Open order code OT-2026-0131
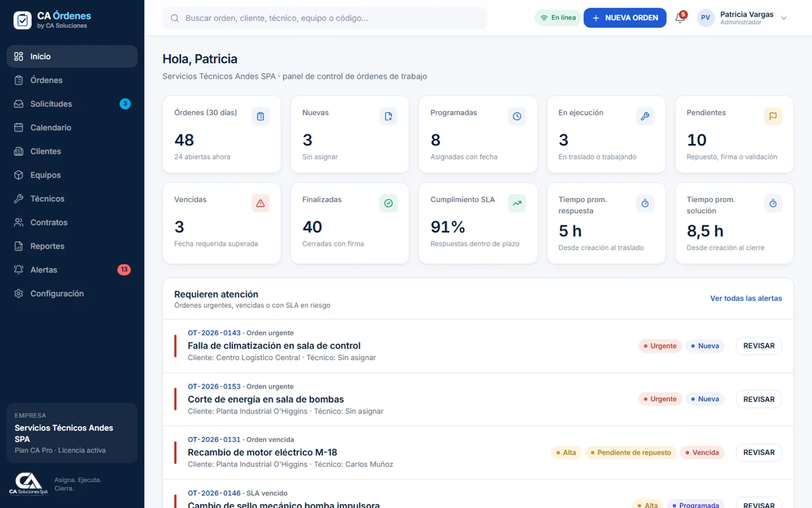The width and height of the screenshot is (812, 508). pyautogui.click(x=214, y=439)
